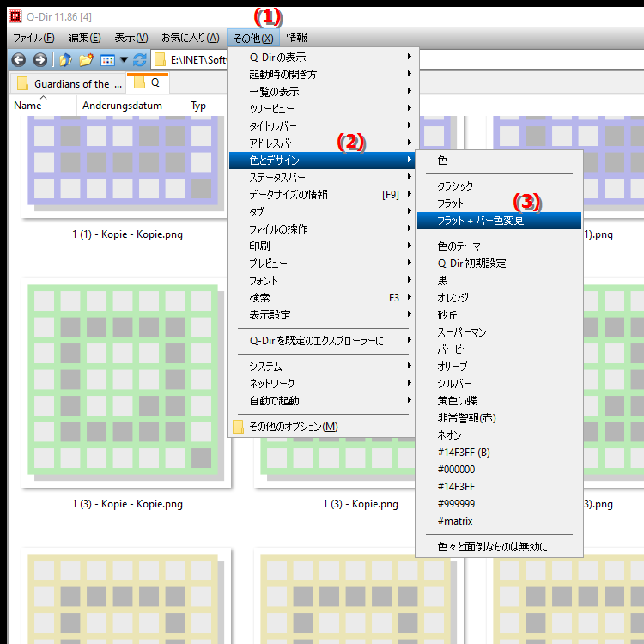644x644 pixels.
Task: Select 非常警報(赤) color theme
Action: (x=499, y=418)
